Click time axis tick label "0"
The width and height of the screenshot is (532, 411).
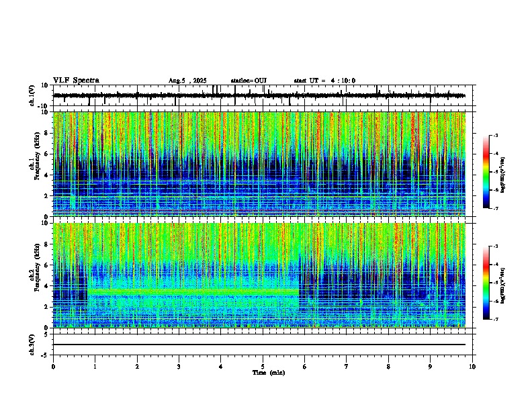click(53, 367)
